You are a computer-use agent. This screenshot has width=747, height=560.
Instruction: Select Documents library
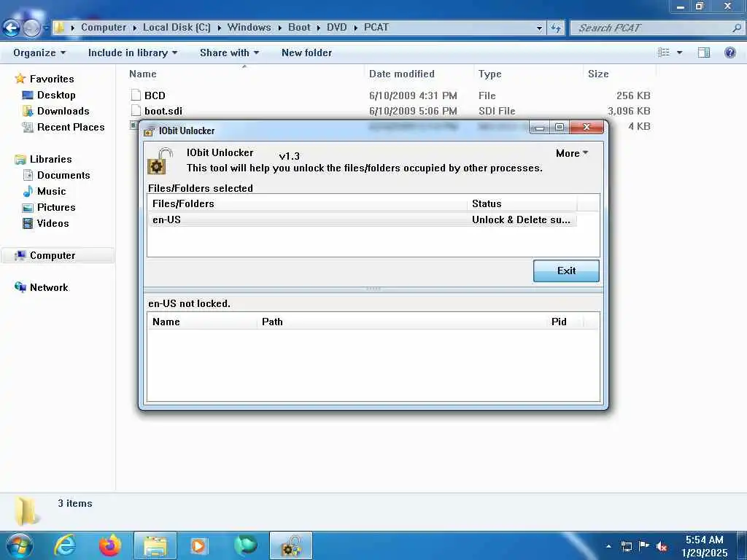63,175
